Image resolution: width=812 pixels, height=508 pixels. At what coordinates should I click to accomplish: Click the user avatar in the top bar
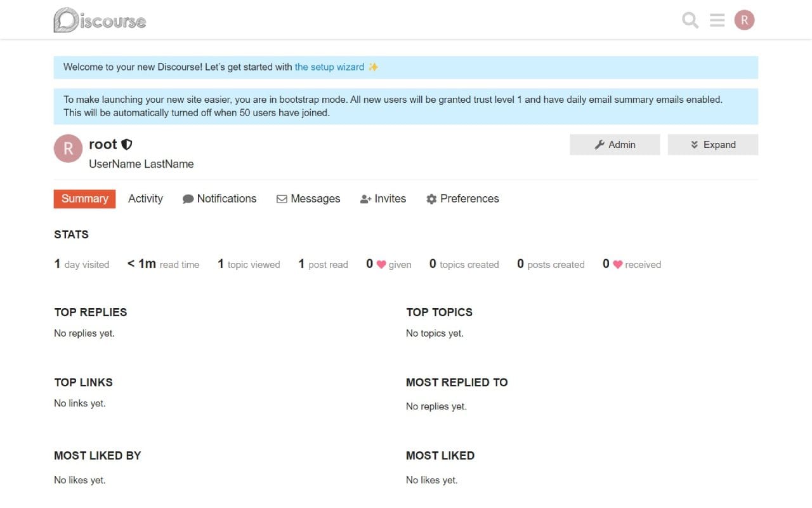743,20
